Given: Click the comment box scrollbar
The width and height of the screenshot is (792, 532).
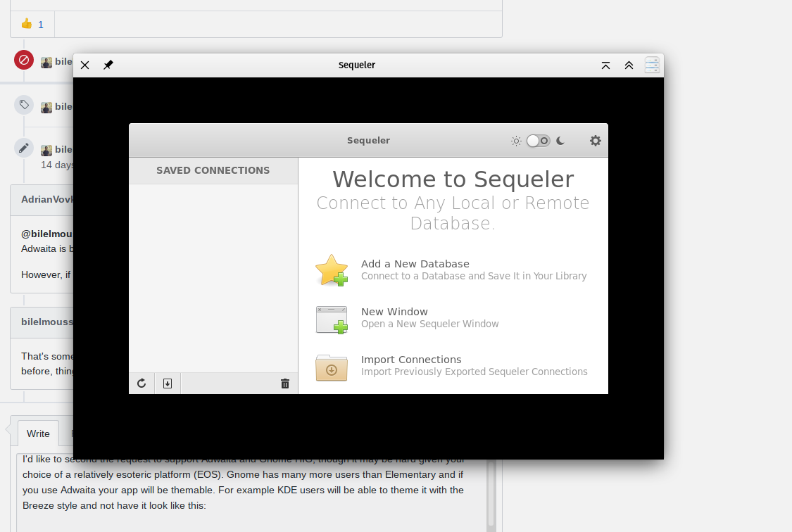Looking at the screenshot, I should 491,493.
